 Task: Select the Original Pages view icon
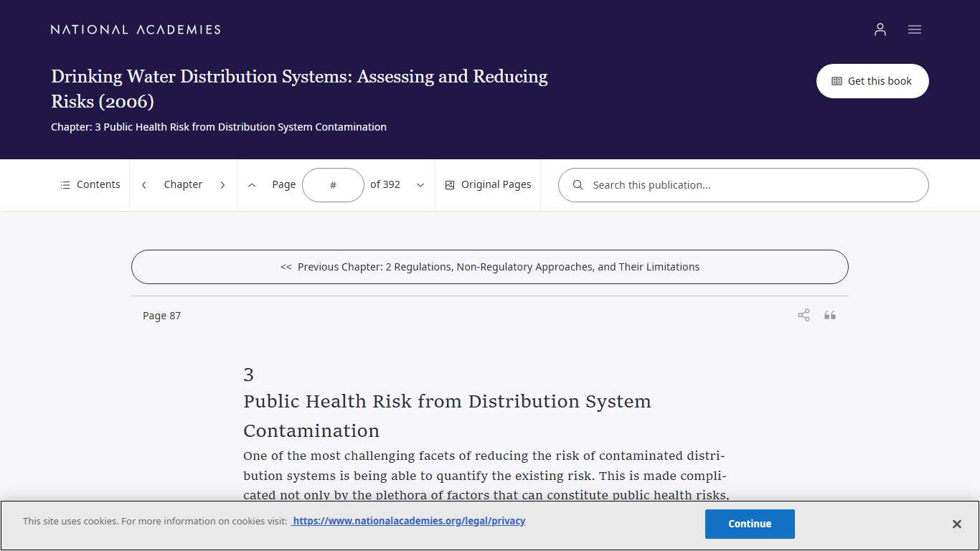coord(450,184)
